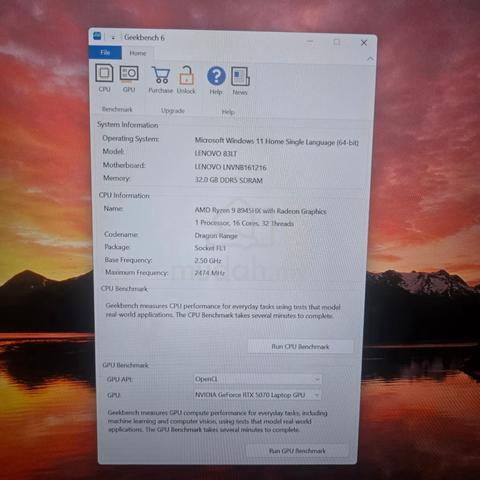The height and width of the screenshot is (480, 480).
Task: Click the Run GPU Benchmark button
Action: [x=297, y=451]
